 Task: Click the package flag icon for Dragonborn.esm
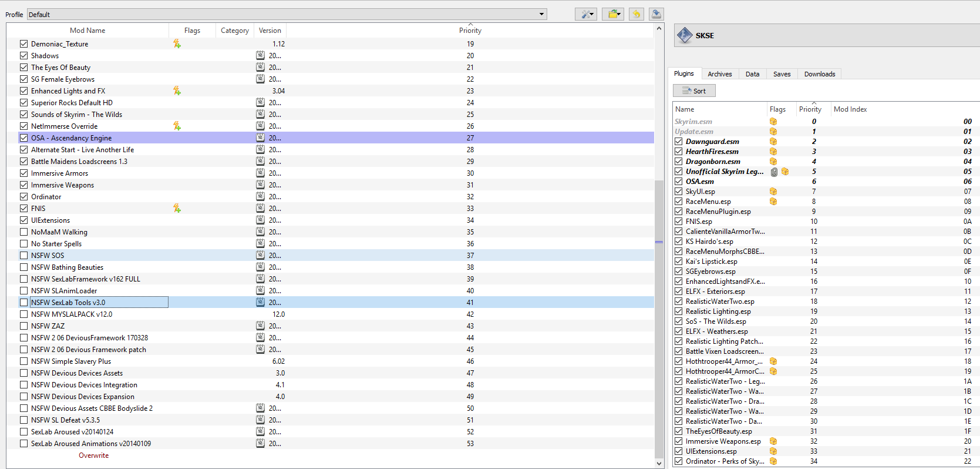773,162
